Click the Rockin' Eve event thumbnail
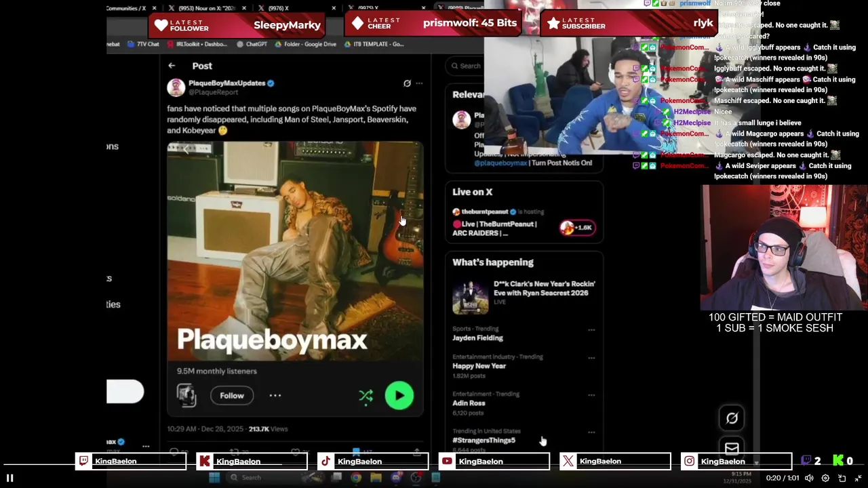This screenshot has width=868, height=488. click(x=471, y=297)
